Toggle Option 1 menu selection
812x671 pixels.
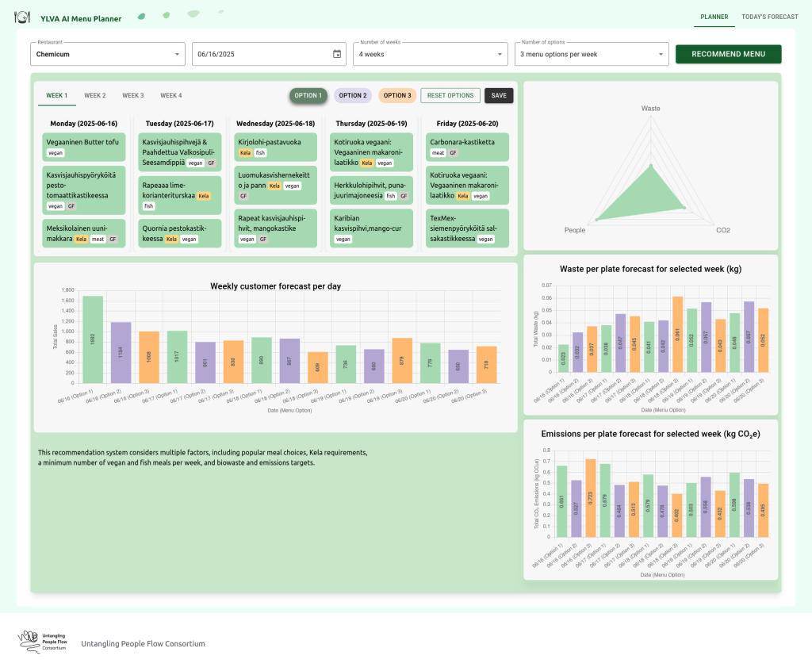308,95
